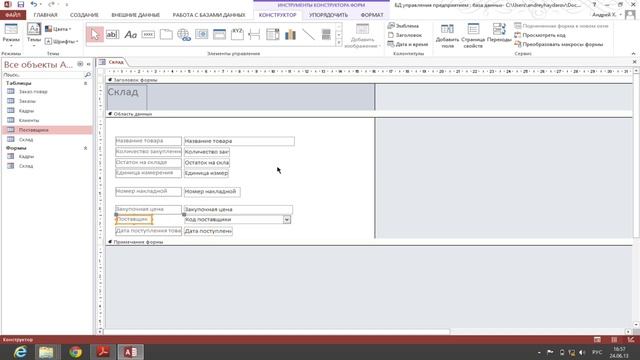Switch to the ВНЕШНИЕ ДАННЫЕ tab
This screenshot has height=360, width=640.
tap(136, 15)
